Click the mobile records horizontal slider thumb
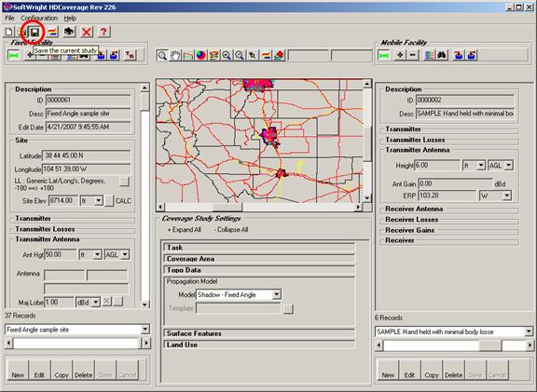This screenshot has height=392, width=537. click(490, 345)
